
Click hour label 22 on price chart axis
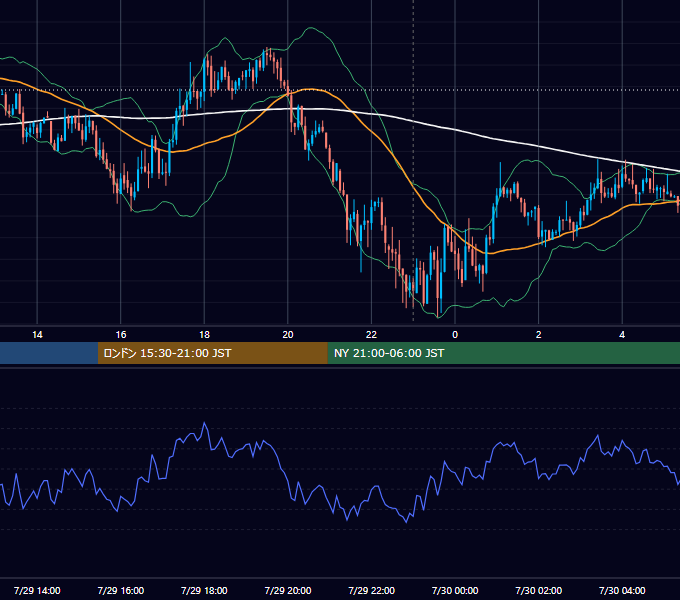coord(372,335)
